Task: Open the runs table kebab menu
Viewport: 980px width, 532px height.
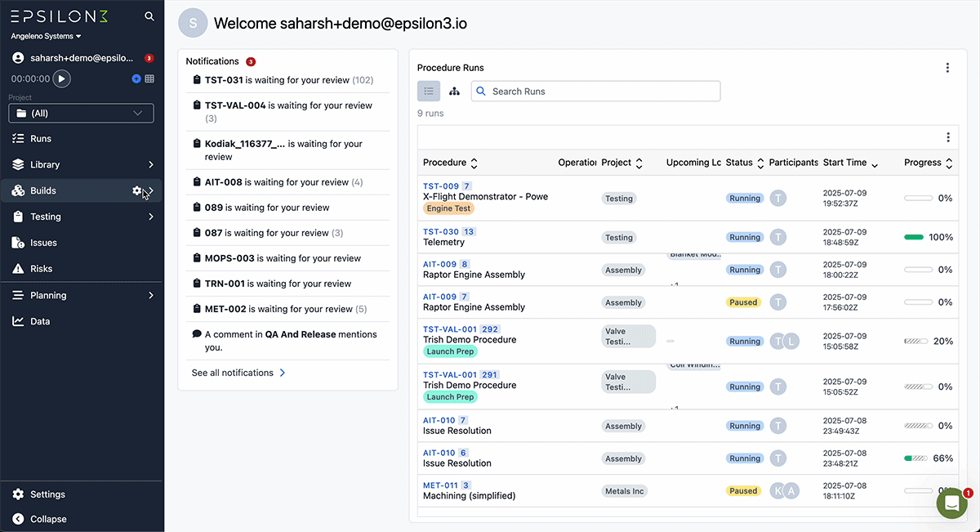Action: click(948, 137)
